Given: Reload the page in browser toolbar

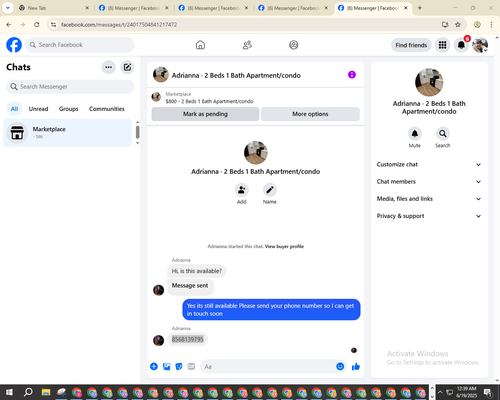Looking at the screenshot, I should pyautogui.click(x=37, y=24).
